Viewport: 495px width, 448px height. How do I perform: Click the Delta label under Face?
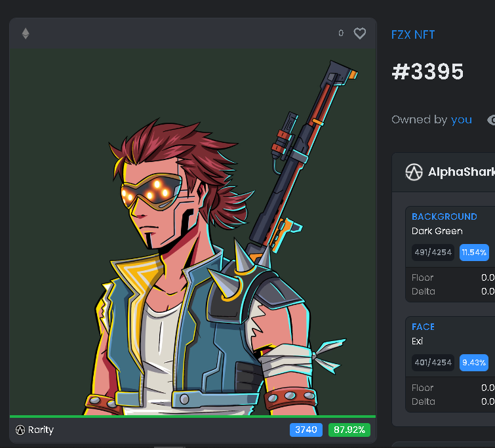coord(423,401)
